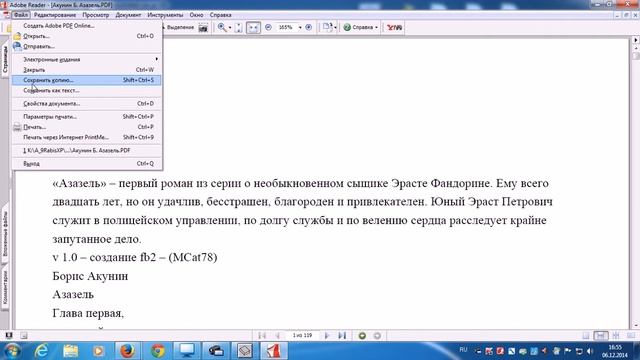Expand Электронные издания submenu
Image resolution: width=640 pixels, height=360 pixels.
pyautogui.click(x=86, y=60)
